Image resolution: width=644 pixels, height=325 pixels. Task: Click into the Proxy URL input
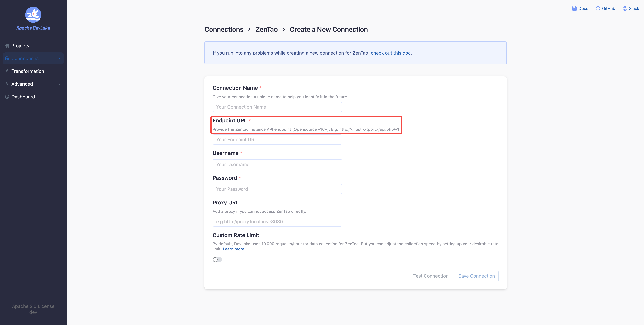coord(277,221)
